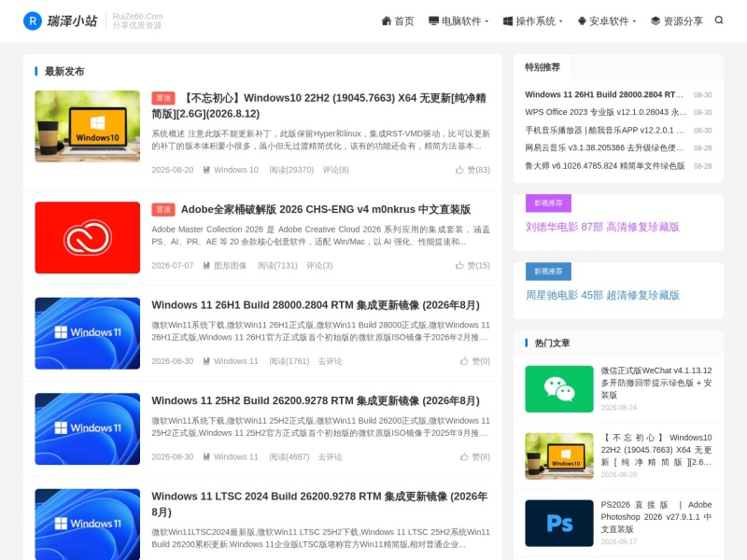747x560 pixels.
Task: Like the Windows10 22H2 post thumbs-up icon
Action: pos(459,170)
